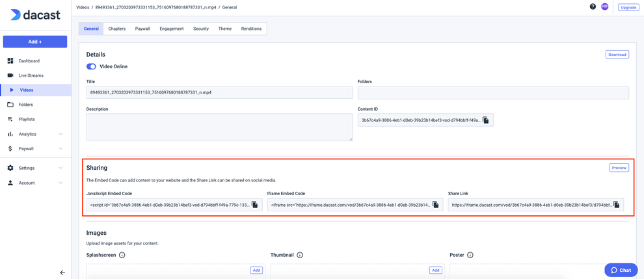Toggle the Video Online switch
Viewport: 644px width, 279px height.
point(91,66)
